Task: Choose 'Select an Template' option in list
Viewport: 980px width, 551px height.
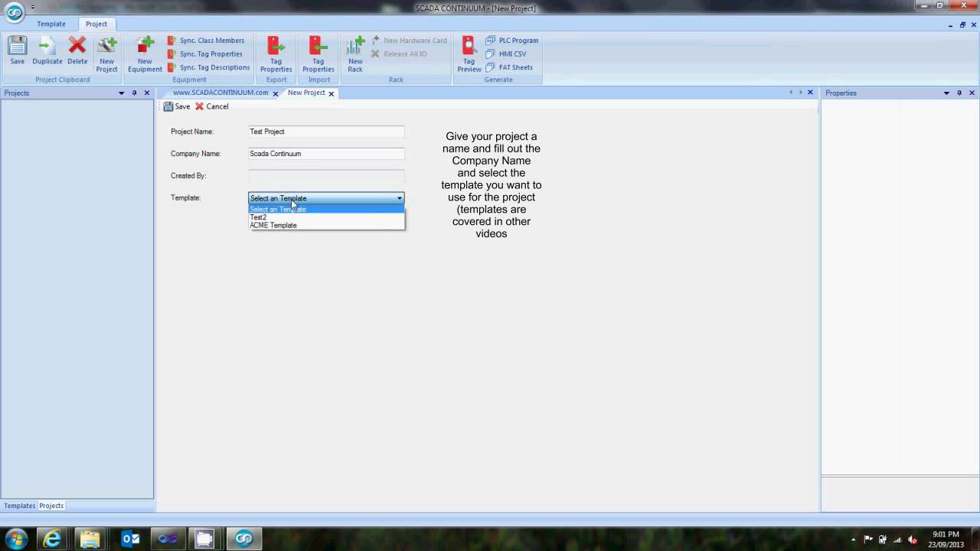Action: tap(326, 209)
